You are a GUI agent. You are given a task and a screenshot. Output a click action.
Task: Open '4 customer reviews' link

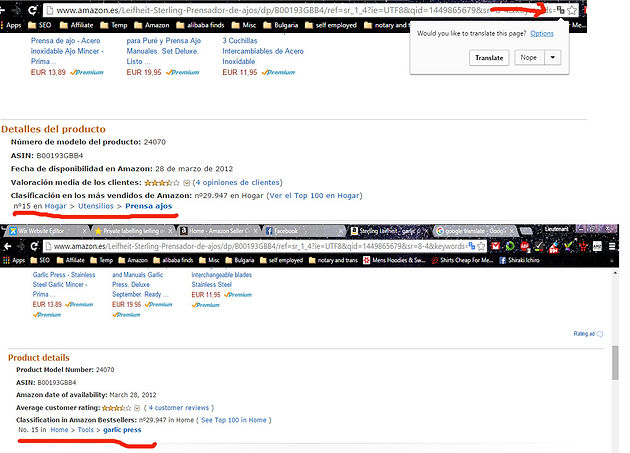[179, 408]
